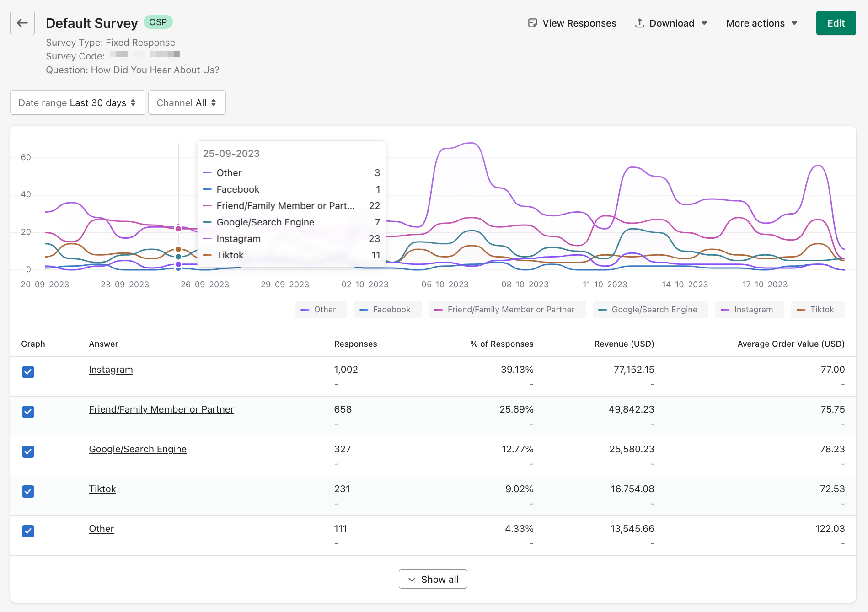This screenshot has width=868, height=612.
Task: Open the Tiktok answer link
Action: point(102,489)
